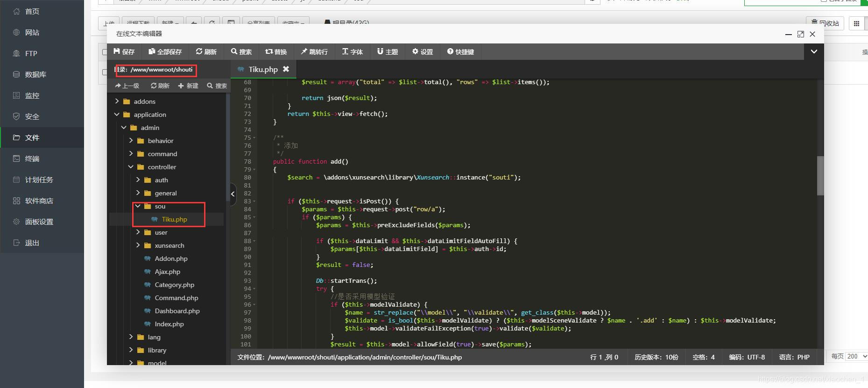868x388 pixels.
Task: Go up one level with 上一级
Action: tap(127, 86)
